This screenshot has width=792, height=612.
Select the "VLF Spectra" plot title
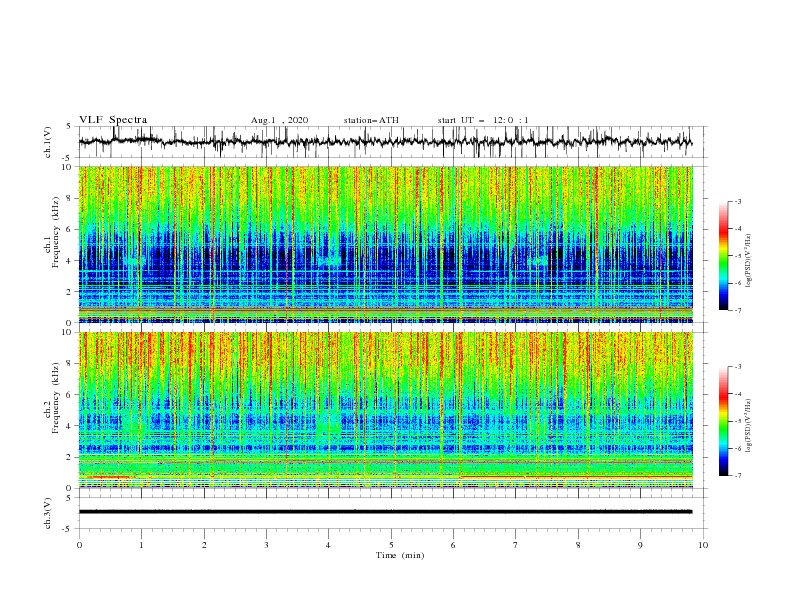click(x=113, y=120)
